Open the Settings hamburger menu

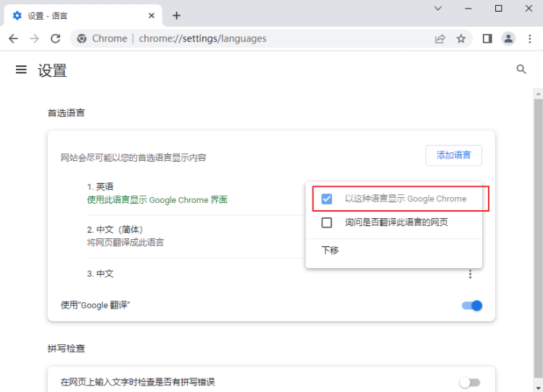click(21, 70)
